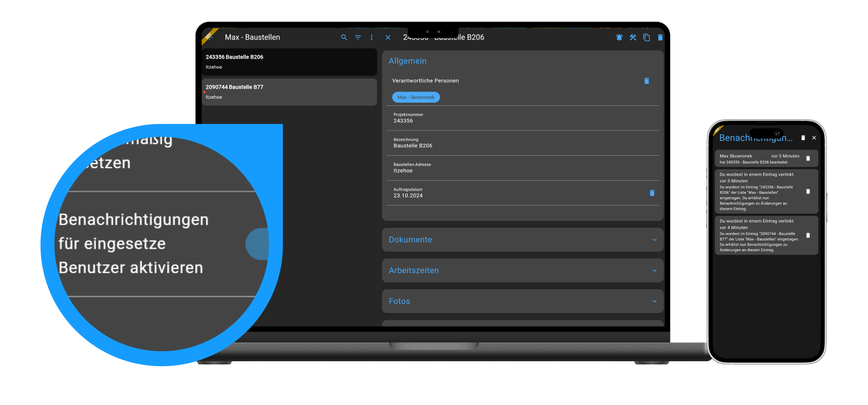The image size is (868, 405).
Task: Select the 243356 Baustelle B206 list entry
Action: pos(289,62)
